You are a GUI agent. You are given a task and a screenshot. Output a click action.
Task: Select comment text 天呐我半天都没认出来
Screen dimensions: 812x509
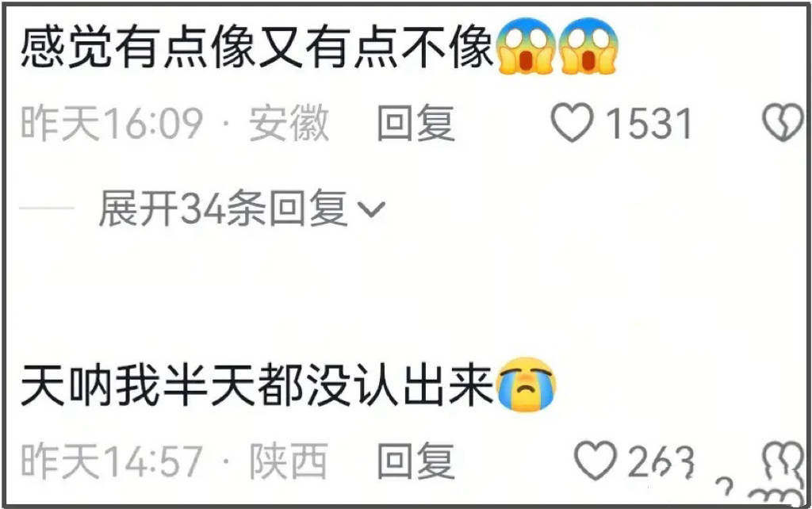point(257,385)
